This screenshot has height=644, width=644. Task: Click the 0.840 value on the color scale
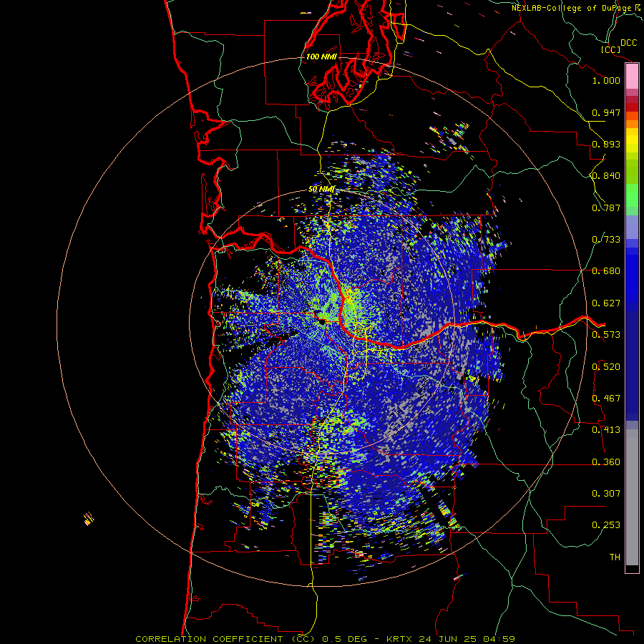tap(606, 176)
